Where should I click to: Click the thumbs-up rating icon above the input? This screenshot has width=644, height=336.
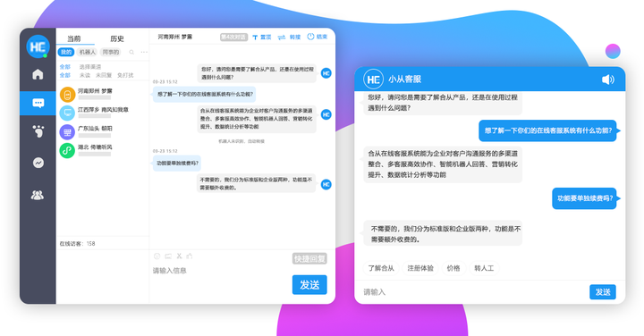(190, 256)
